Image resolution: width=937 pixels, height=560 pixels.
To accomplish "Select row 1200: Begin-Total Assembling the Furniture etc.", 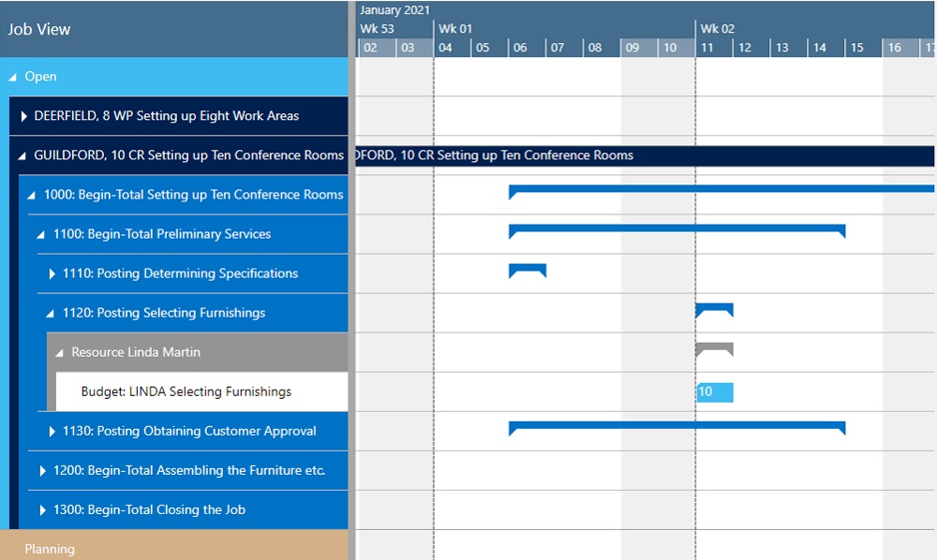I will (x=189, y=470).
